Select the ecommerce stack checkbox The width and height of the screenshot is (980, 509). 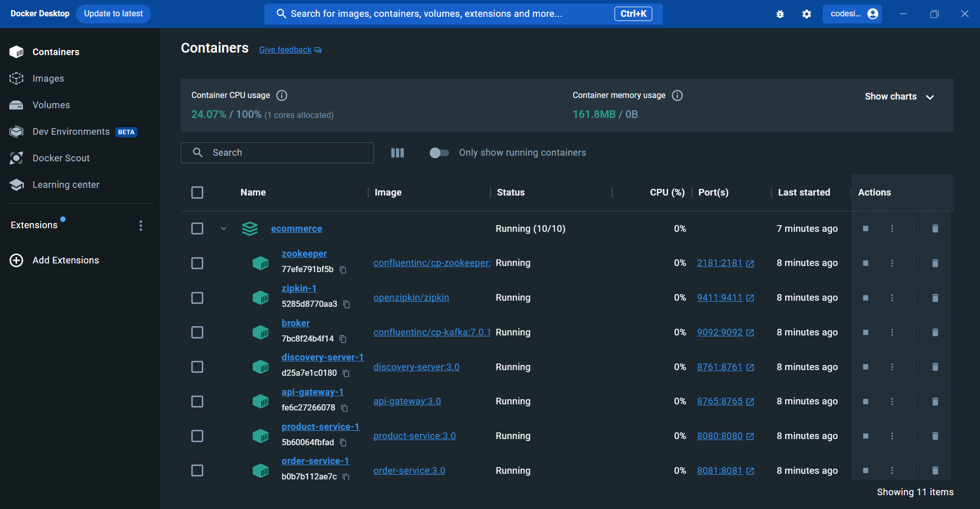pos(197,229)
